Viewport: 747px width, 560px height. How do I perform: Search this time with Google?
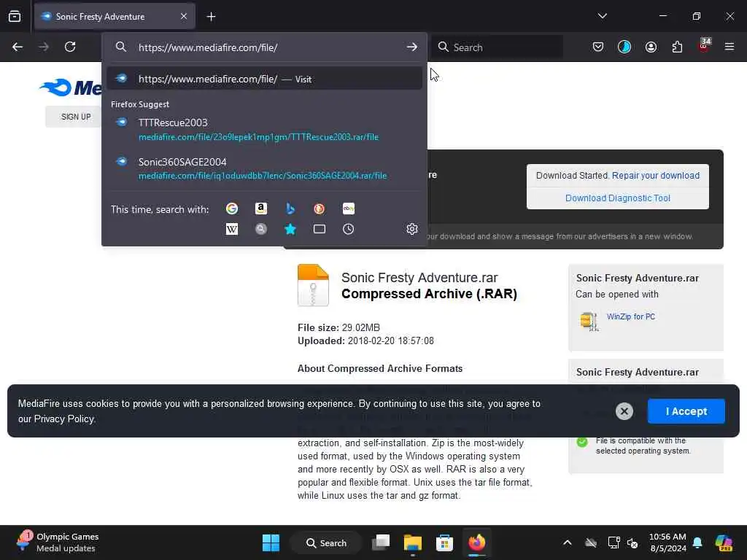click(231, 209)
